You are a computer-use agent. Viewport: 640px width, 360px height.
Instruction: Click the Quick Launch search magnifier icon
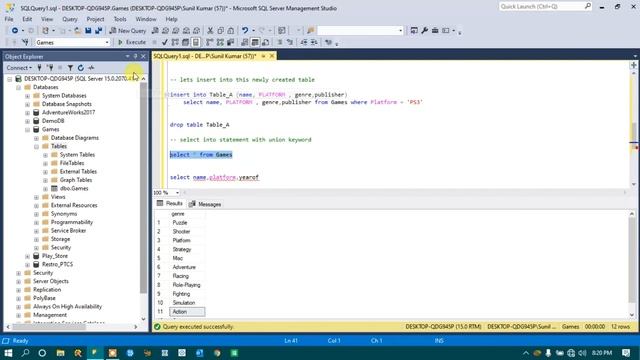(587, 6)
